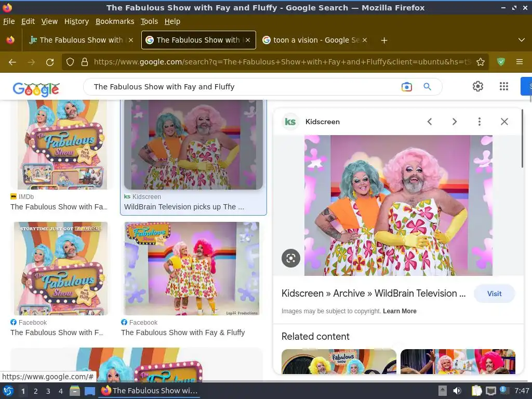Open Google quick settings gear
Viewport: 532px width, 399px height.
(x=478, y=86)
